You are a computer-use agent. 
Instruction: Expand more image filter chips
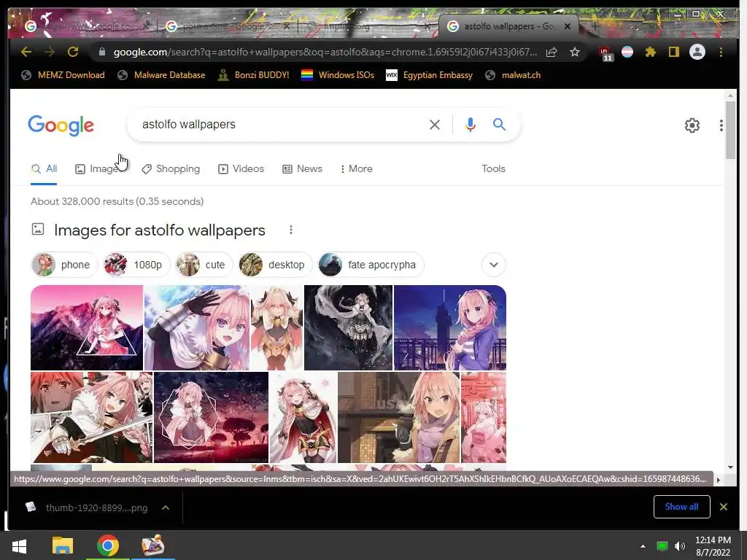click(x=494, y=265)
